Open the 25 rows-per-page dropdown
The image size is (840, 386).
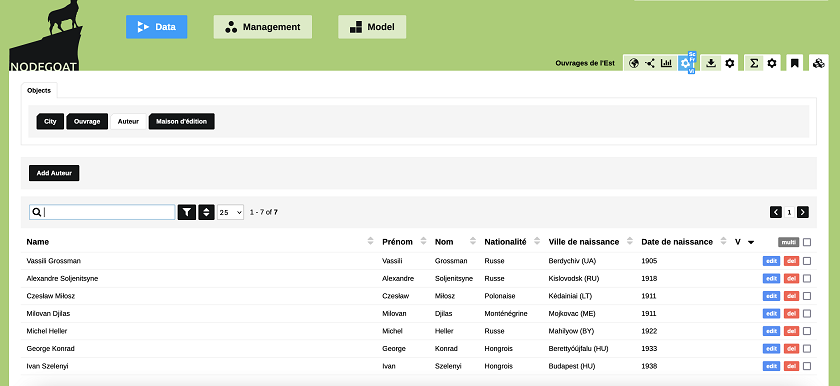tap(230, 213)
